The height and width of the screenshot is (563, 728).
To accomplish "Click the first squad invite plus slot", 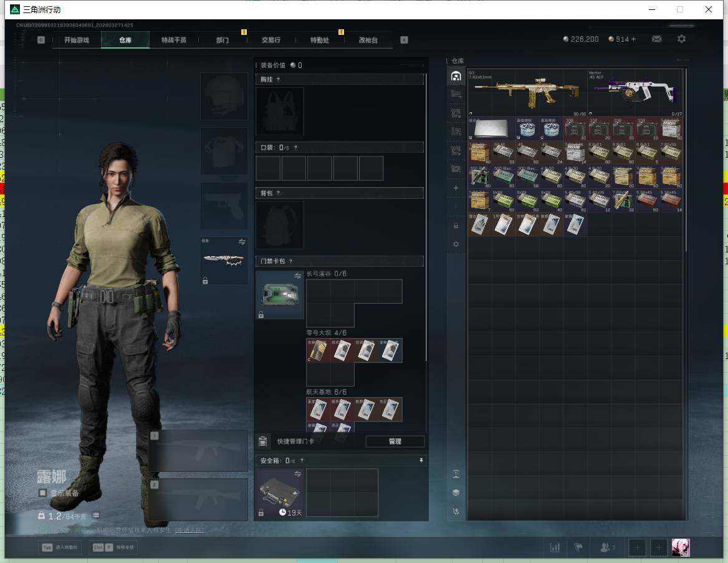I will pos(637,547).
